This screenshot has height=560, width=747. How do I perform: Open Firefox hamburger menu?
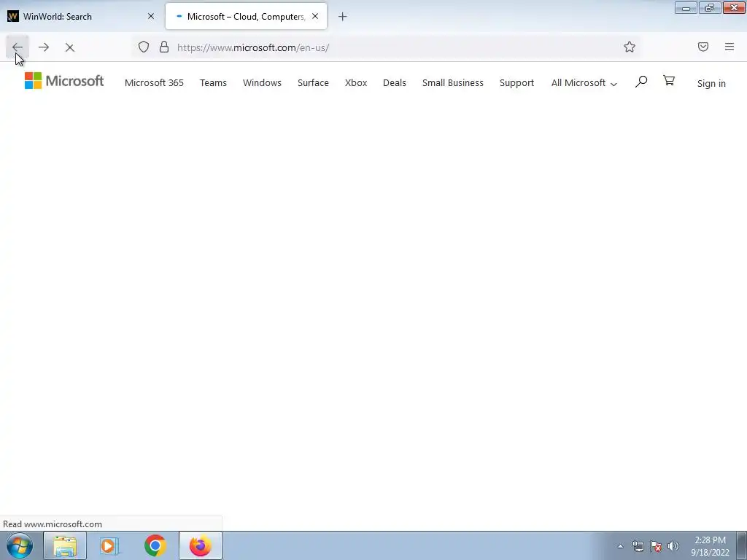(729, 47)
